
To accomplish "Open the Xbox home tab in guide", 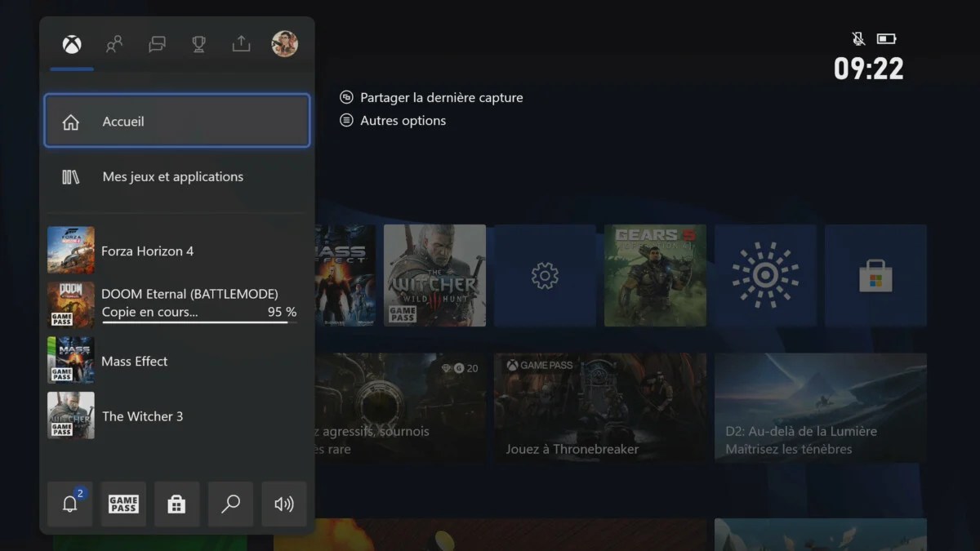I will 72,44.
